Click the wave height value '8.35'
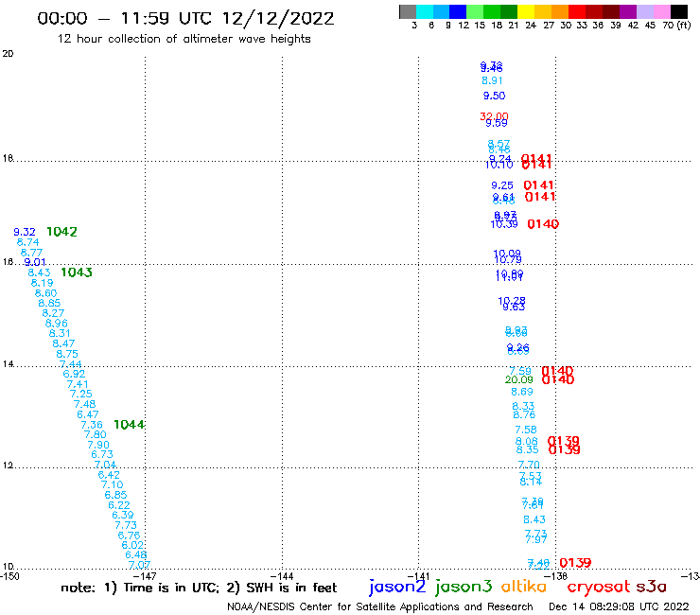700x615 pixels. point(527,450)
